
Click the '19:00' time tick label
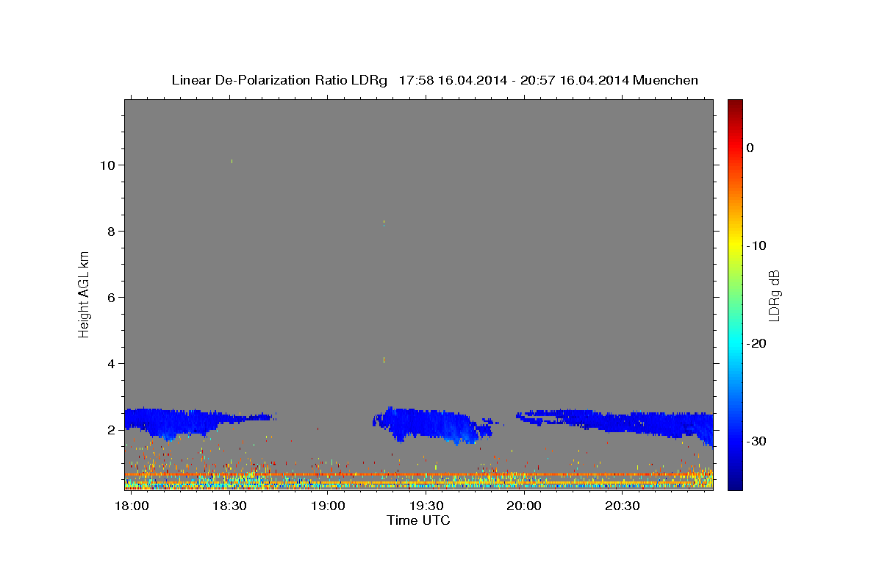click(x=328, y=506)
